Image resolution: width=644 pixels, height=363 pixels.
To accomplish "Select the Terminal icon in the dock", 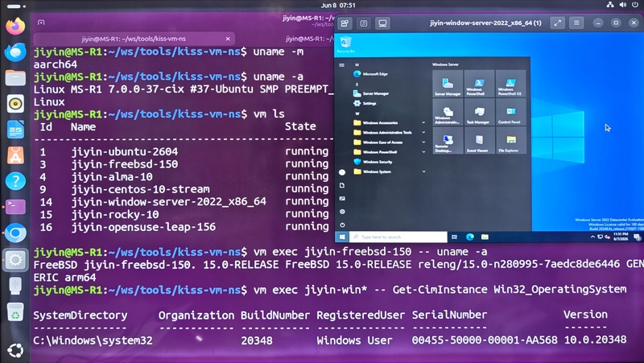I will 15,207.
